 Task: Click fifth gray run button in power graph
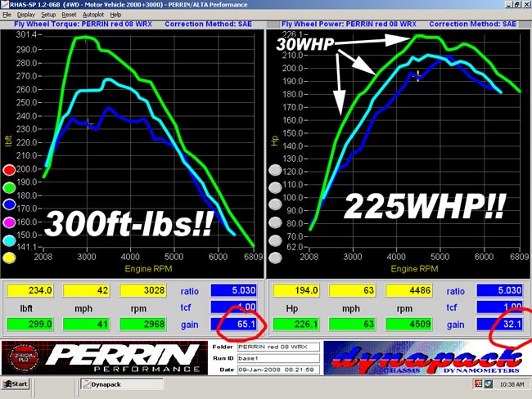[x=275, y=240]
